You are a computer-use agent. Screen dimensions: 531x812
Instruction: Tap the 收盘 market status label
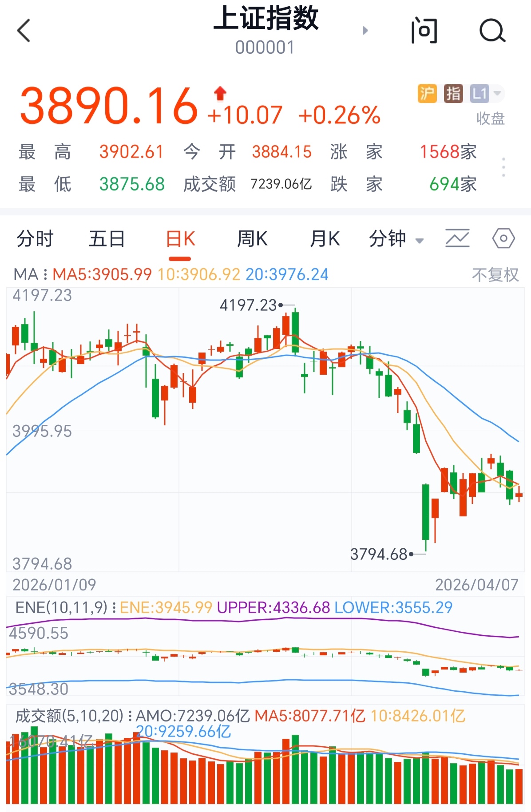[491, 119]
